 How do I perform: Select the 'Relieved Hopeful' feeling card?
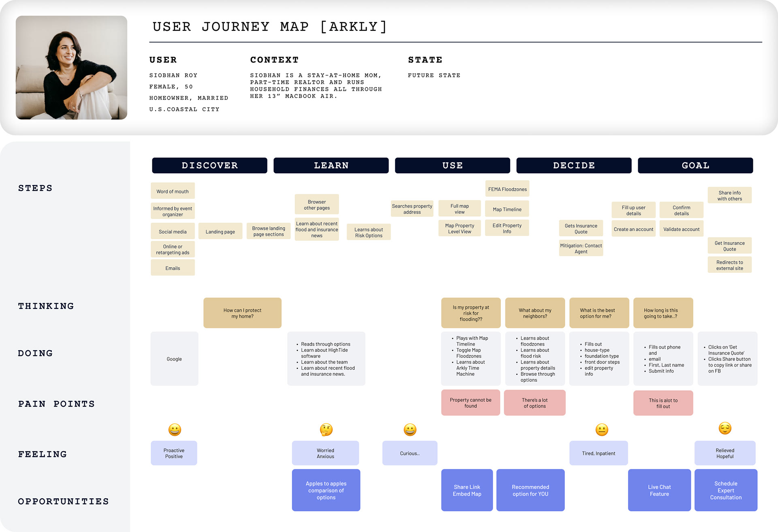coord(725,453)
